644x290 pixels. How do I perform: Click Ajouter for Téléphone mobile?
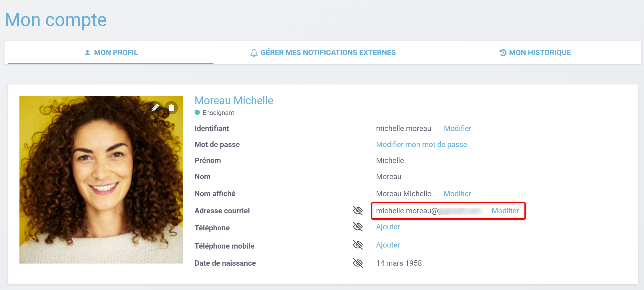tap(388, 245)
